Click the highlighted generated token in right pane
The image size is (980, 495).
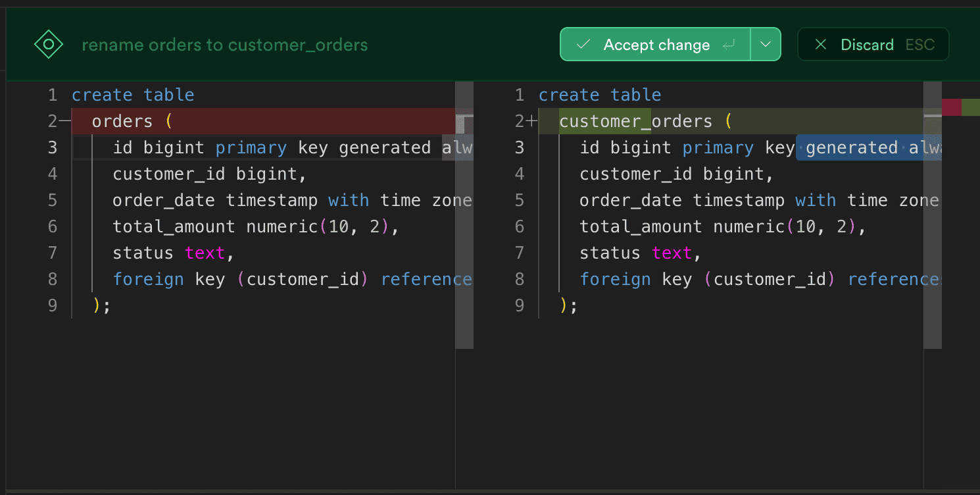pyautogui.click(x=852, y=147)
